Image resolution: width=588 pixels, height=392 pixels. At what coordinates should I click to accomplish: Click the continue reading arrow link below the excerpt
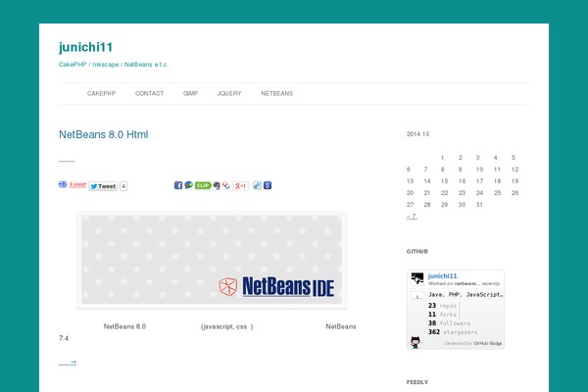[x=68, y=362]
